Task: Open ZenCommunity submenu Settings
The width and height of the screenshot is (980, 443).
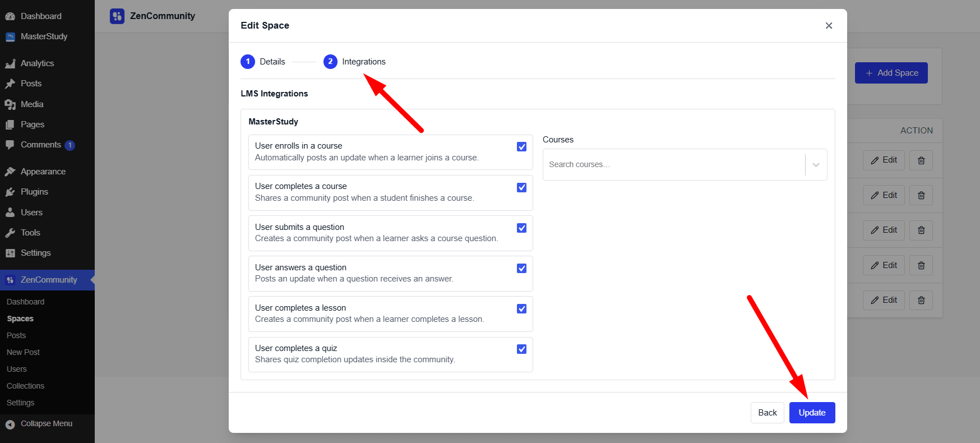Action: click(x=20, y=403)
